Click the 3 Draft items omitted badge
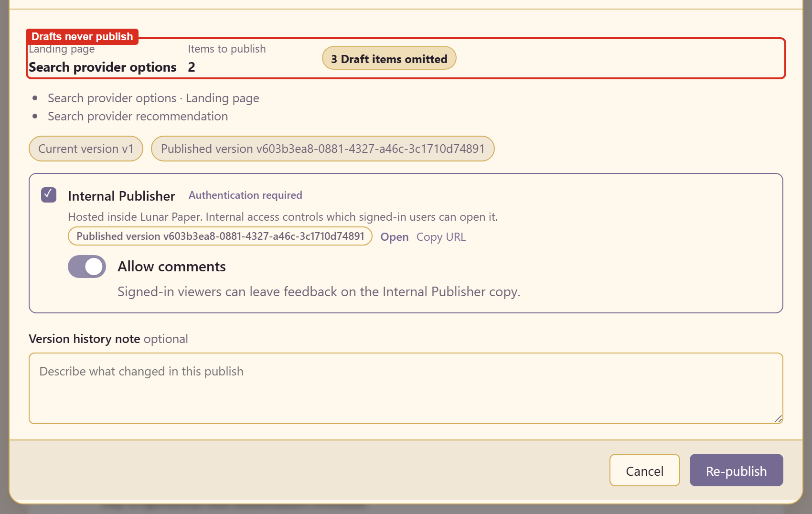Image resolution: width=812 pixels, height=514 pixels. click(x=389, y=58)
